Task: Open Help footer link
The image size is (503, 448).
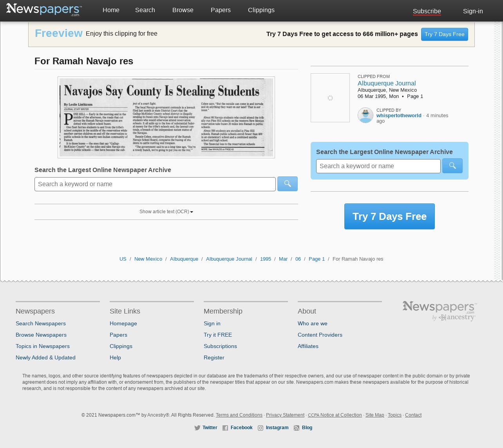Action: pyautogui.click(x=115, y=357)
